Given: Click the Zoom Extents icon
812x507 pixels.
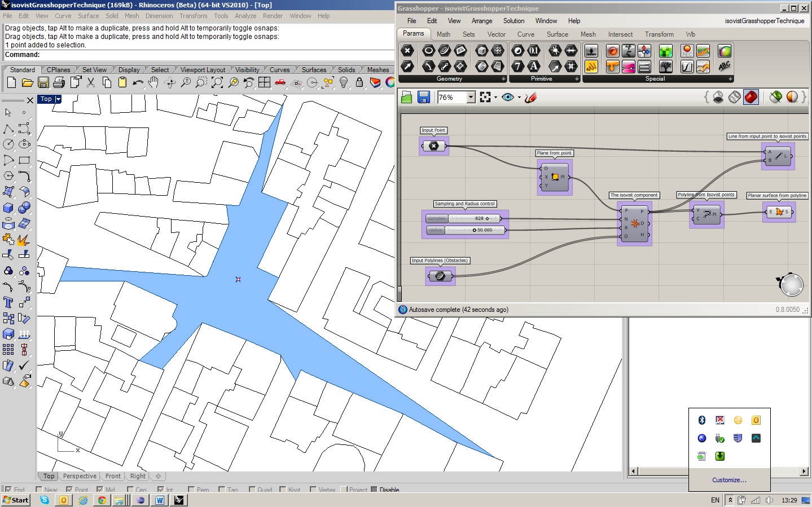Looking at the screenshot, I should [217, 83].
